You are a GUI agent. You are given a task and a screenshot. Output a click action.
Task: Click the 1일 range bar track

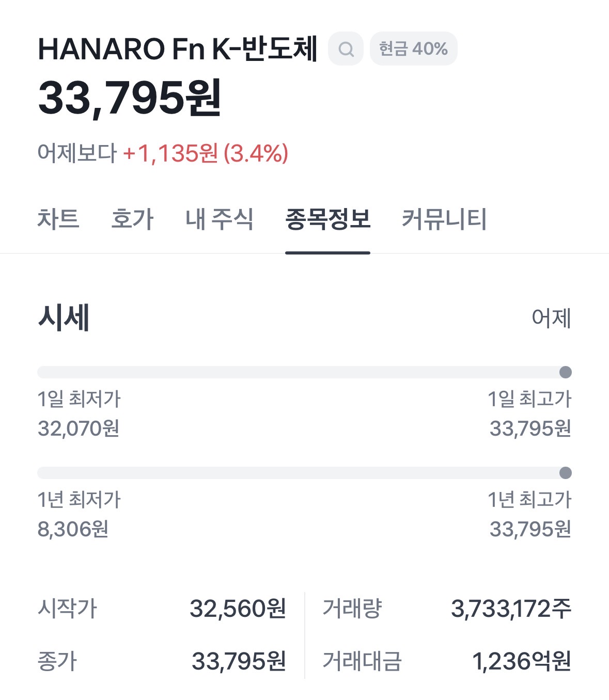click(300, 372)
